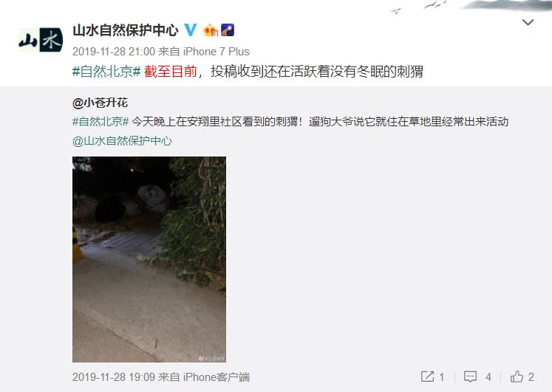
Task: Click the comment count number 4
Action: [488, 377]
